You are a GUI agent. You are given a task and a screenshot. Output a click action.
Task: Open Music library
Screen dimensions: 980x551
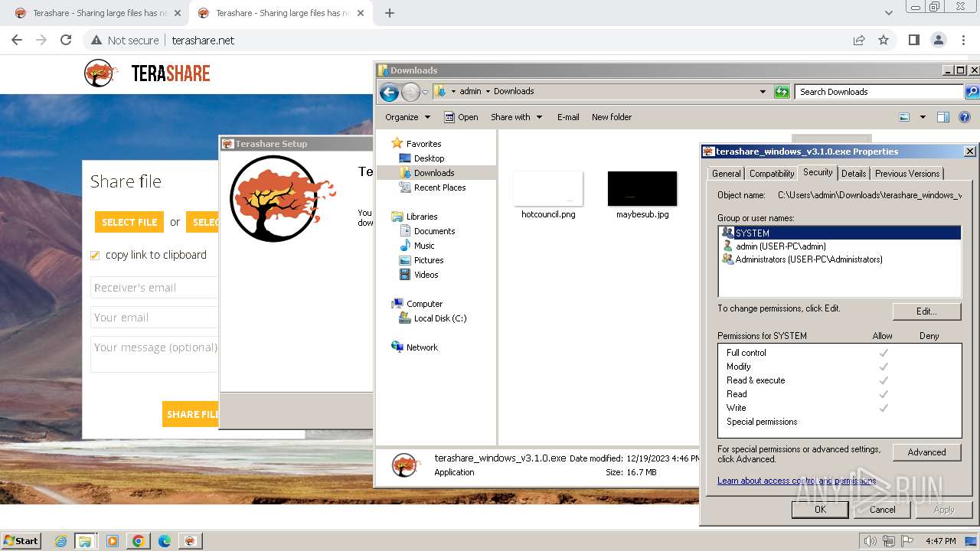point(424,246)
